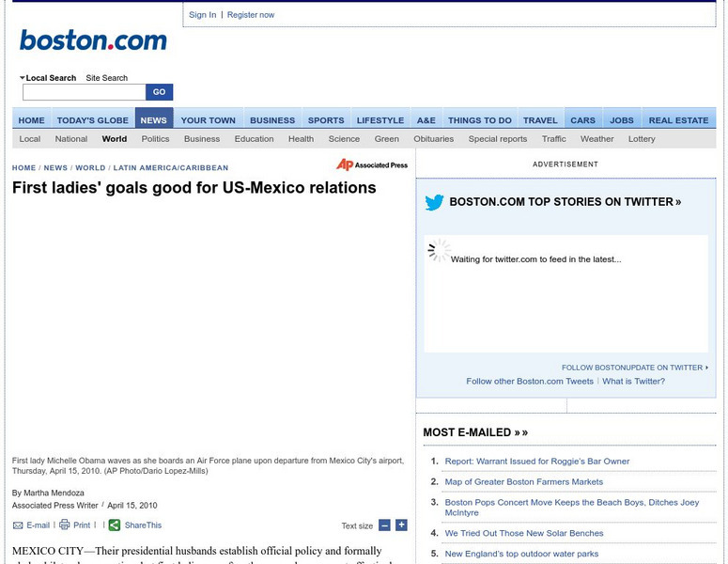Click the GO search button
This screenshot has width=728, height=564.
160,92
